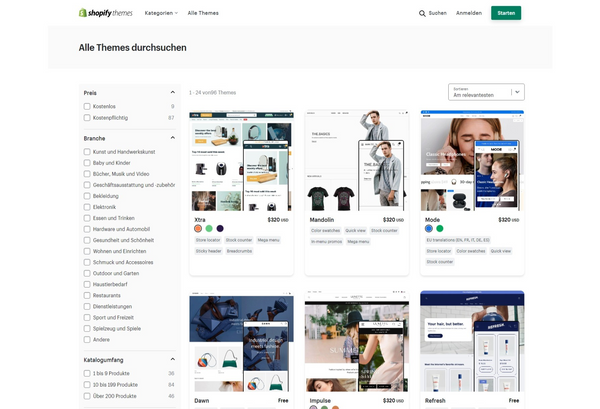Check Geschäftsausstattung und -zubehör filter
Viewport: 600px width, 409px height.
tap(87, 185)
